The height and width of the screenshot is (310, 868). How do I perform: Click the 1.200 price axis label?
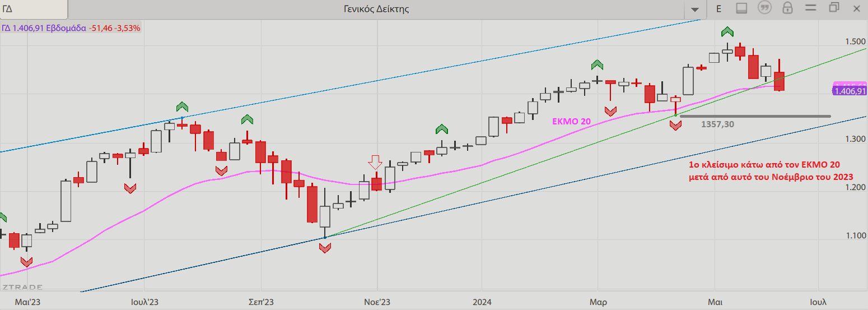(x=856, y=187)
